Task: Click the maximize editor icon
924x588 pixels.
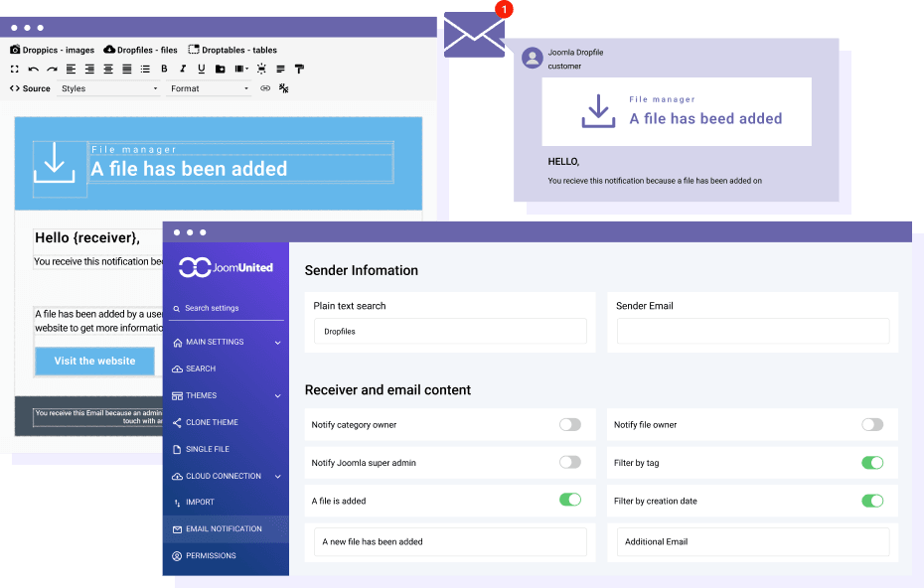Action: 15,70
